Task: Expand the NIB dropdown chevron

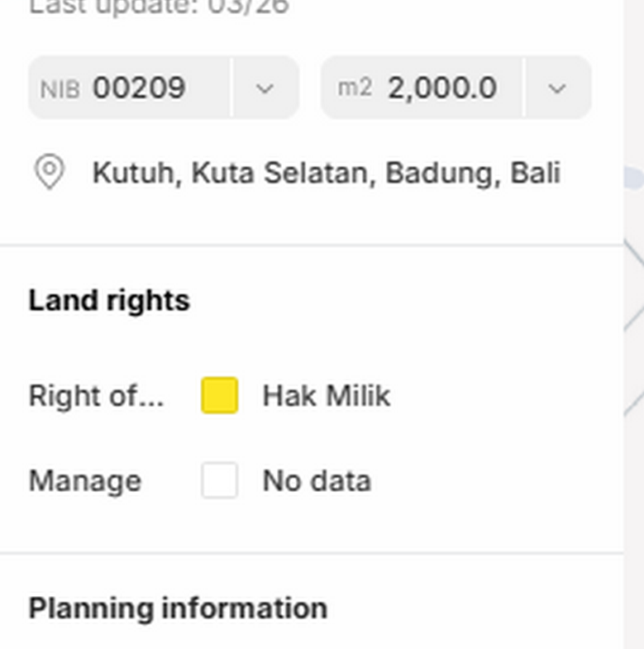Action: [x=265, y=88]
